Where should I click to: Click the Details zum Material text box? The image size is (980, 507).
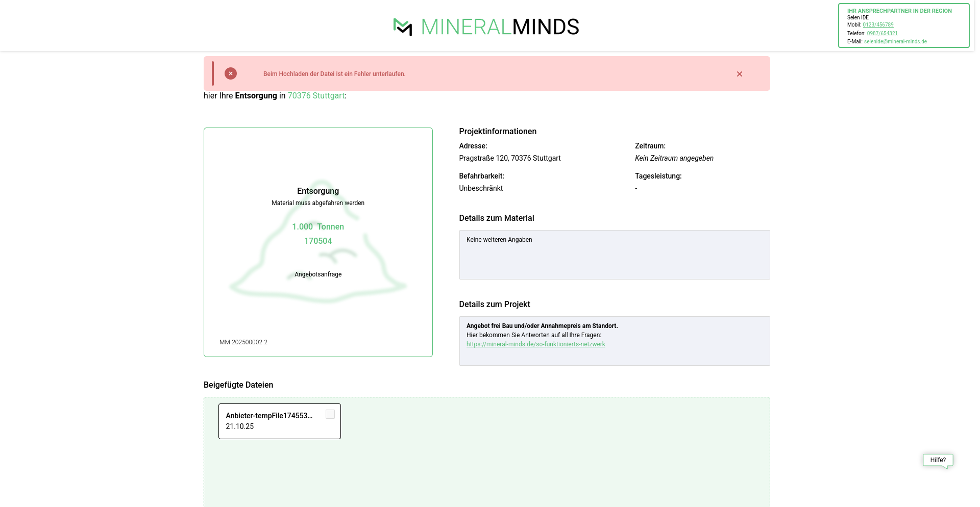click(x=614, y=255)
